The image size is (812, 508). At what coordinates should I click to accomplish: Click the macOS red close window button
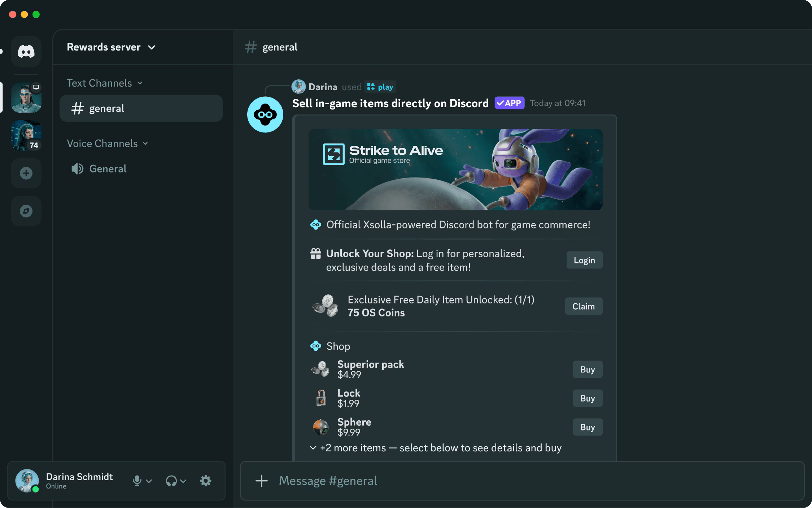[13, 14]
